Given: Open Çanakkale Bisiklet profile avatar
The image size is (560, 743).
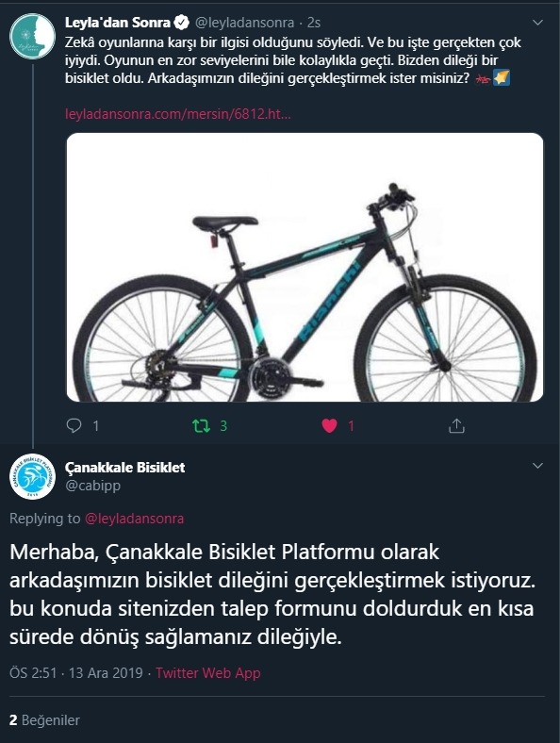Looking at the screenshot, I should coord(33,476).
